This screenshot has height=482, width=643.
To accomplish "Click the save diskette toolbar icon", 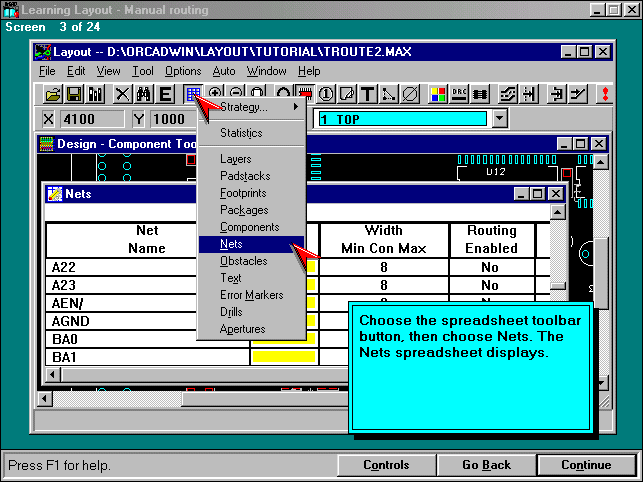I will coord(74,94).
